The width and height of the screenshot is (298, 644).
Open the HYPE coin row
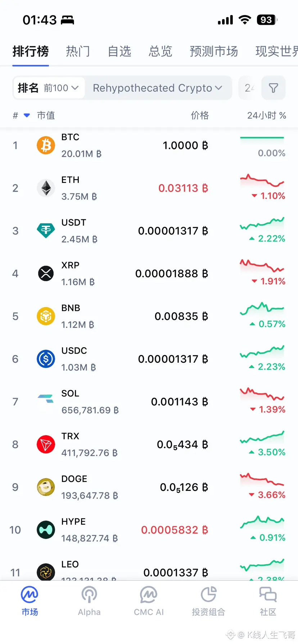[149, 530]
